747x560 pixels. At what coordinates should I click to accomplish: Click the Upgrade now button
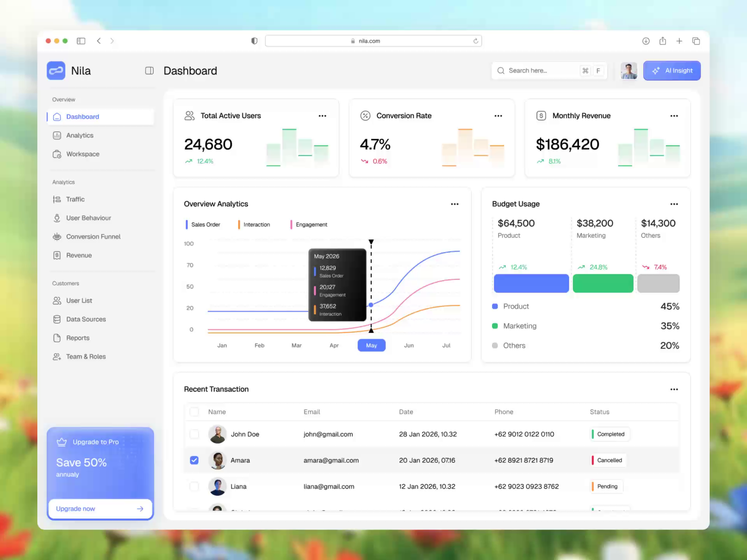(100, 509)
